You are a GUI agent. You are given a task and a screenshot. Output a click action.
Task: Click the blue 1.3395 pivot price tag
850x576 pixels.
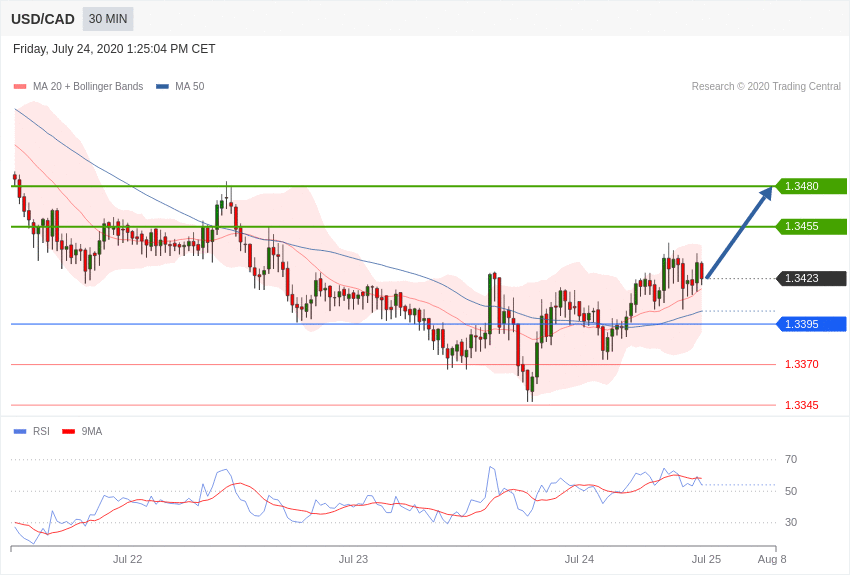[811, 324]
